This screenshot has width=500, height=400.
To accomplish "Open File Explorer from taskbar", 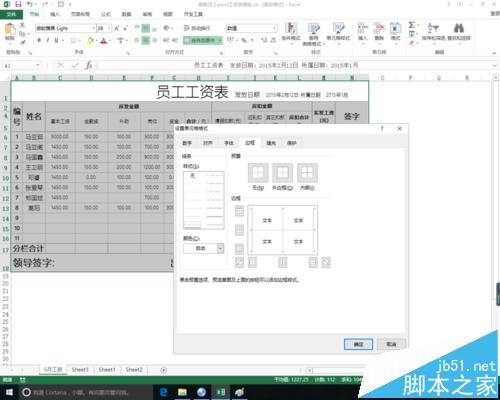I will point(182,392).
